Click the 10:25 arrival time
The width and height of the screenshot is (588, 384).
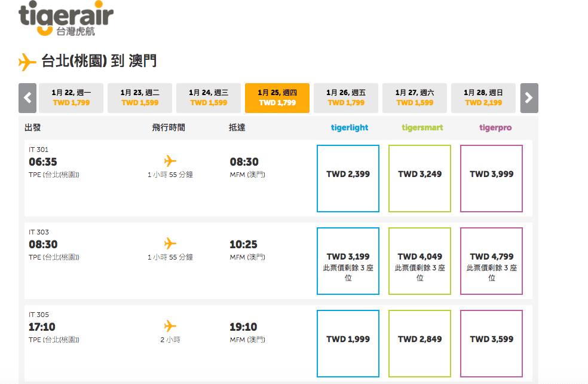click(x=243, y=245)
